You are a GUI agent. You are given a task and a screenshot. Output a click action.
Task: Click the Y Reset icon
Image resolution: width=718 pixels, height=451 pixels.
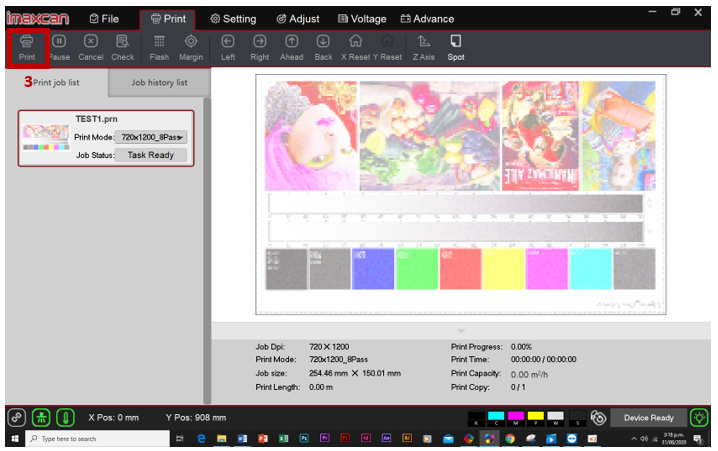[387, 48]
